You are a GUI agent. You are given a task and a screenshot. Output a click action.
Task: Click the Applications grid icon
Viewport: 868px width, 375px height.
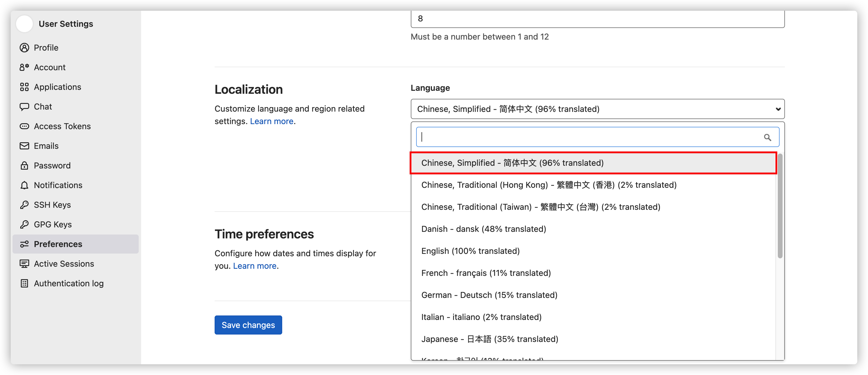[x=24, y=87]
